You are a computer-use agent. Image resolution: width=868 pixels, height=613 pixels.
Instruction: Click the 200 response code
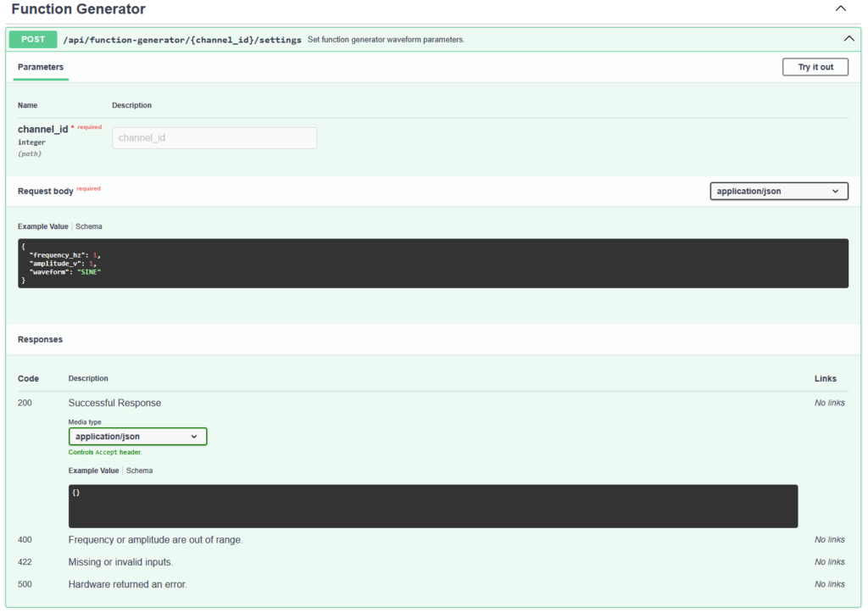25,403
